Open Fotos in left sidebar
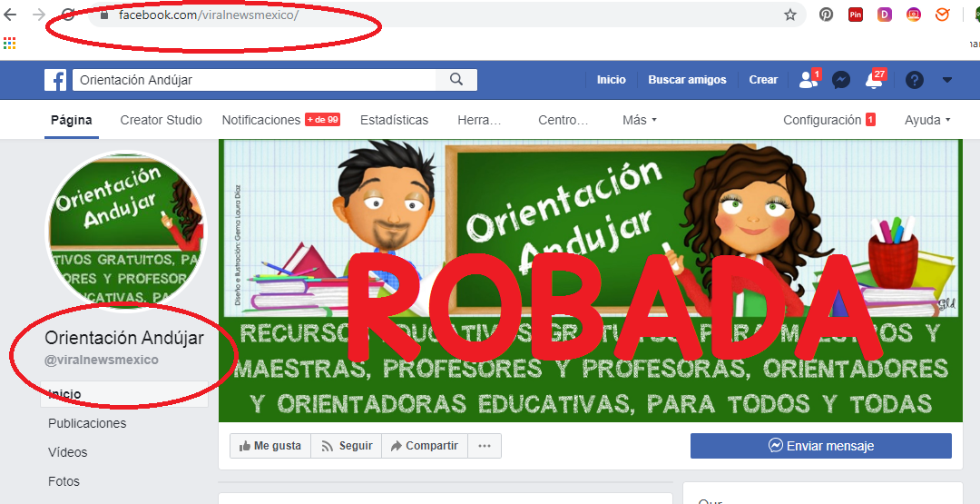 pos(64,481)
